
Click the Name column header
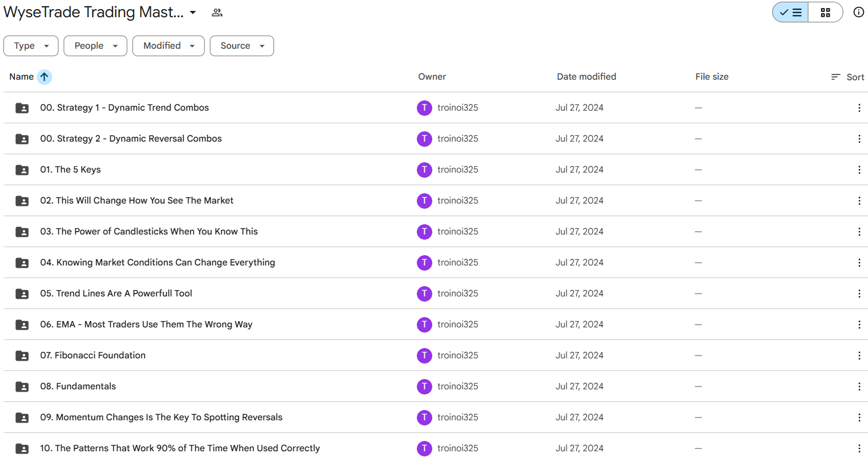[21, 77]
